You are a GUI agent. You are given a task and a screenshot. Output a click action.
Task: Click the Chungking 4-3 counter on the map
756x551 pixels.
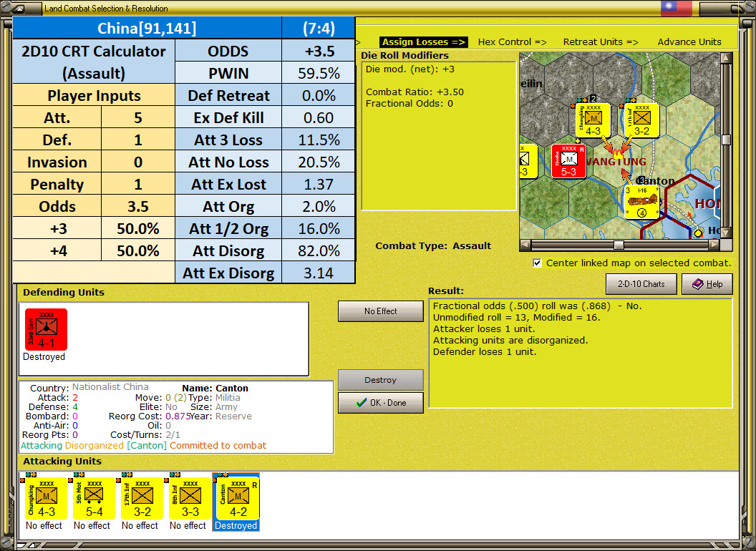click(x=593, y=120)
